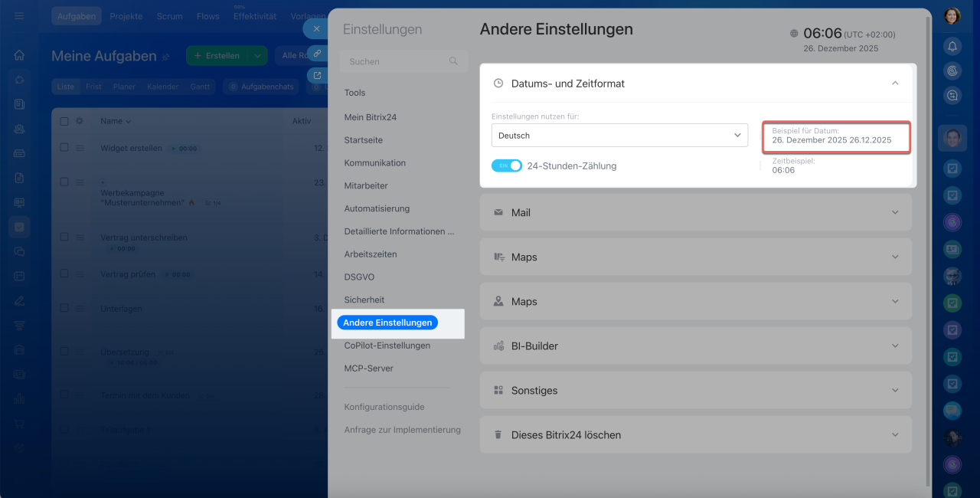Open the arrow dropdown beside Erstellen
The image size is (980, 498).
[257, 55]
